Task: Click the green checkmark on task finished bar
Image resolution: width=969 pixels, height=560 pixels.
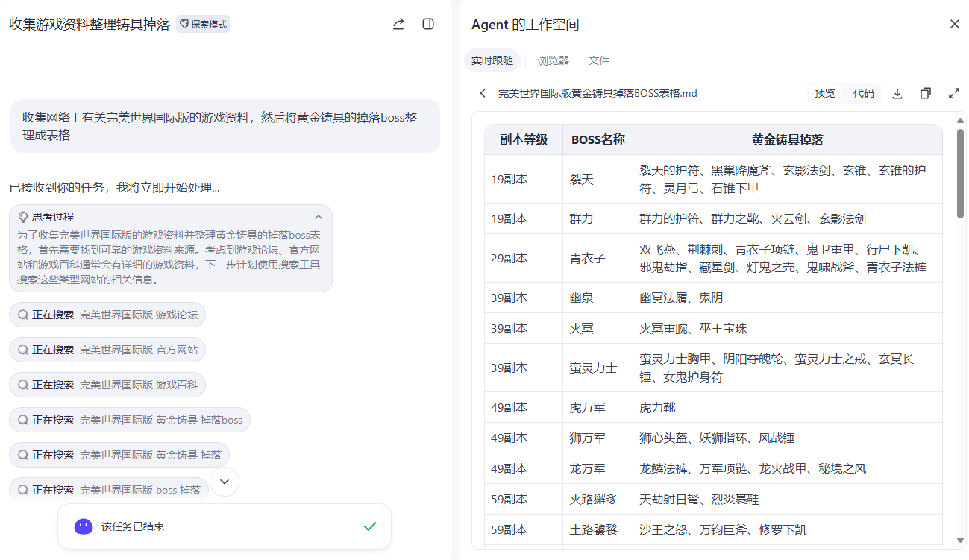Action: tap(370, 526)
